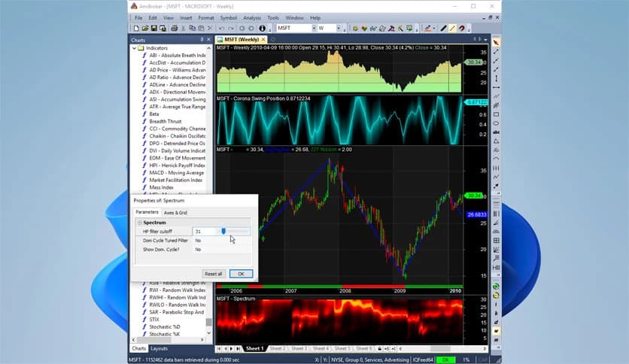
Task: Select the Arc drawing tool
Action: 497,159
